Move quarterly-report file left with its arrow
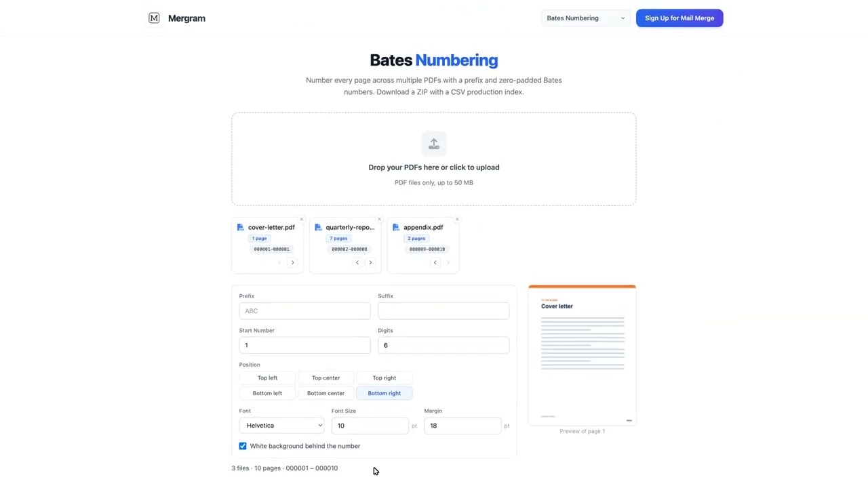Viewport: 868px width, 488px height. click(357, 262)
